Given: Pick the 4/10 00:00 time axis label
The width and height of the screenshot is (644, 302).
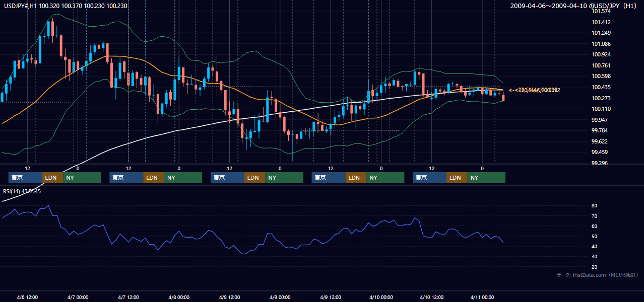Looking at the screenshot, I should click(x=381, y=297).
